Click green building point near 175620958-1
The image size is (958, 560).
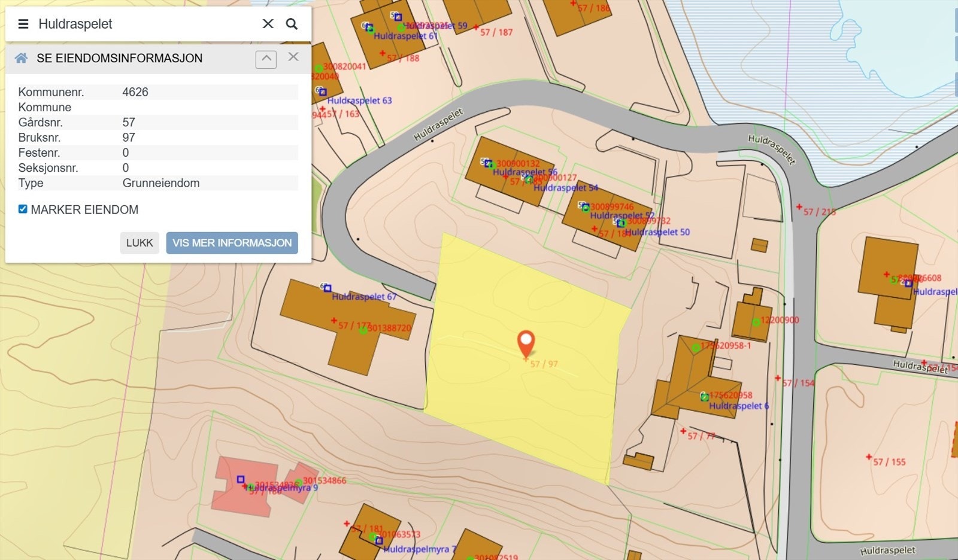point(695,348)
